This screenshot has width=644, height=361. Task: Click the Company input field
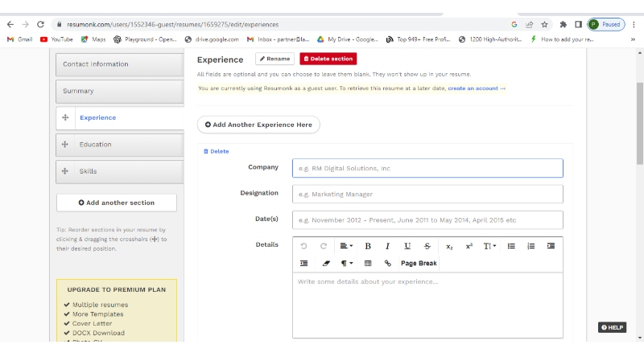pyautogui.click(x=427, y=168)
